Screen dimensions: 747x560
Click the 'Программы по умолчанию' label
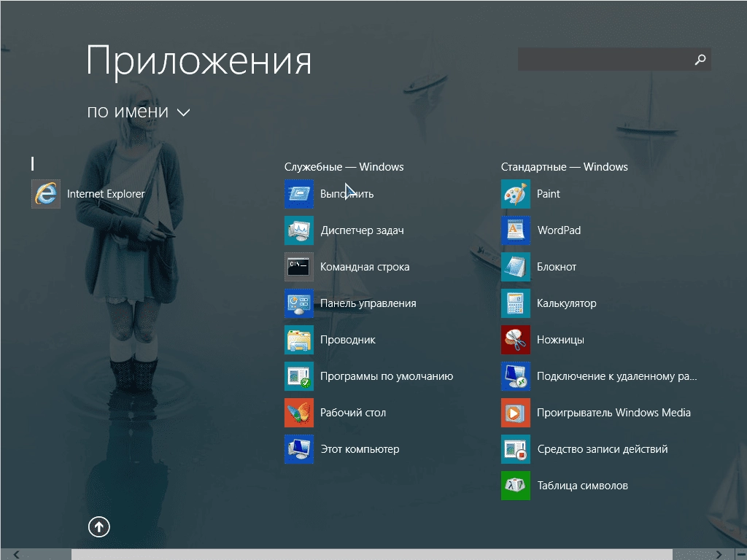click(387, 376)
